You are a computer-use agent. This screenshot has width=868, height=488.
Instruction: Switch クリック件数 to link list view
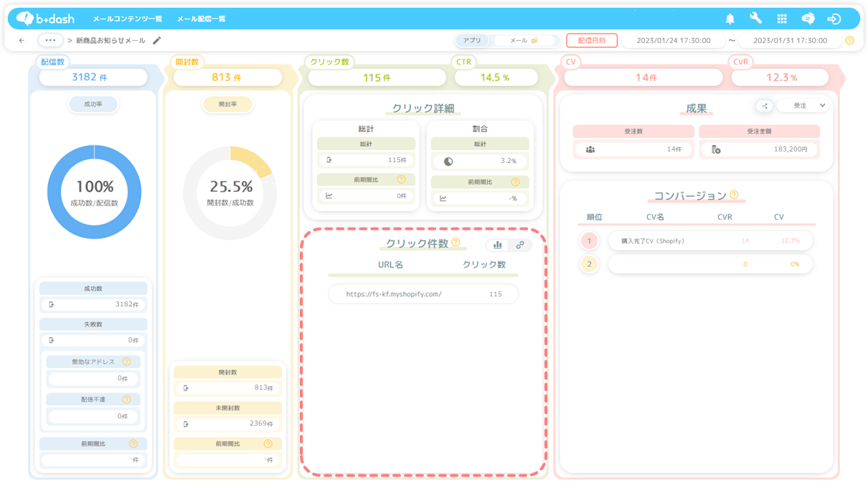click(x=520, y=245)
